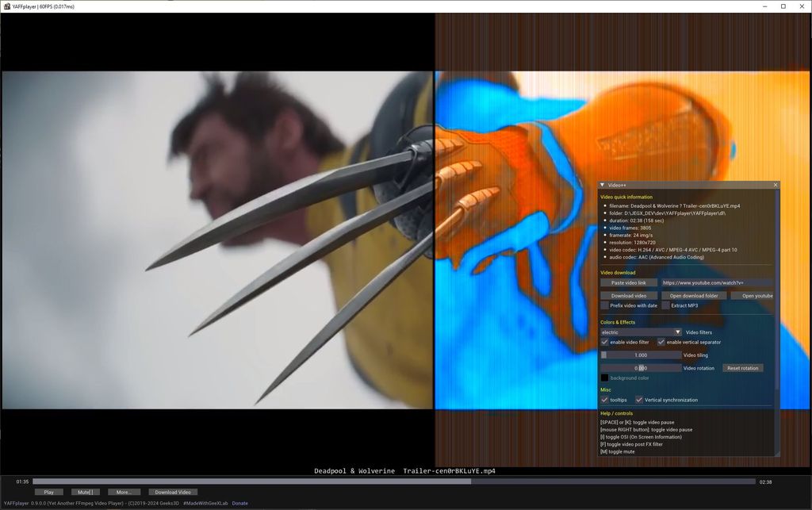Close the YAFFplayer window
812x510 pixels.
(801, 6)
